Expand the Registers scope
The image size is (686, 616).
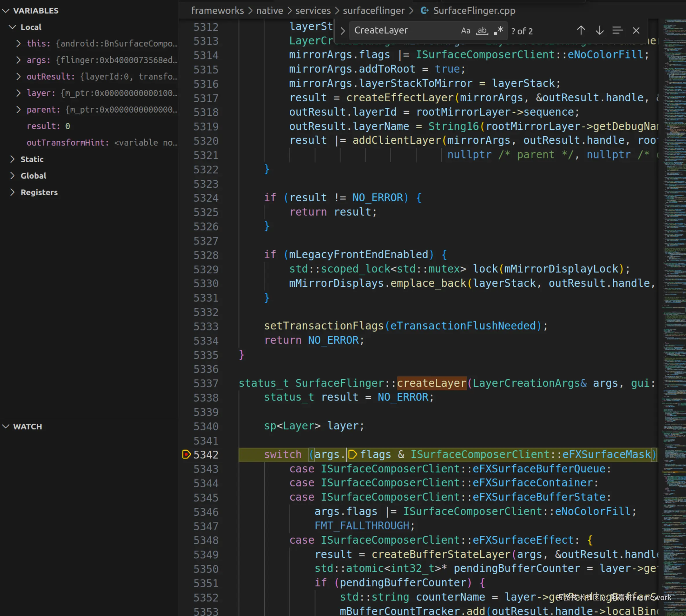[12, 192]
